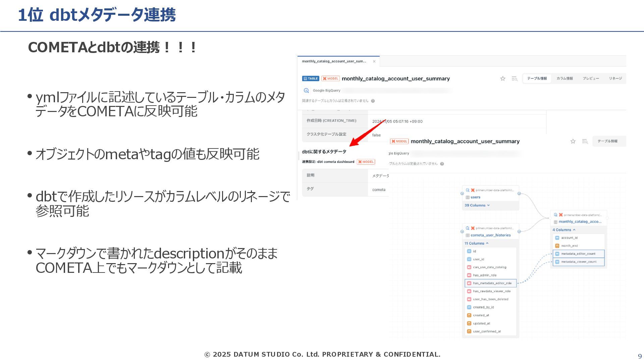Click BigQuery icon on cometa_user_histories node
Screen dimensions: 644x362
[x=468, y=228]
